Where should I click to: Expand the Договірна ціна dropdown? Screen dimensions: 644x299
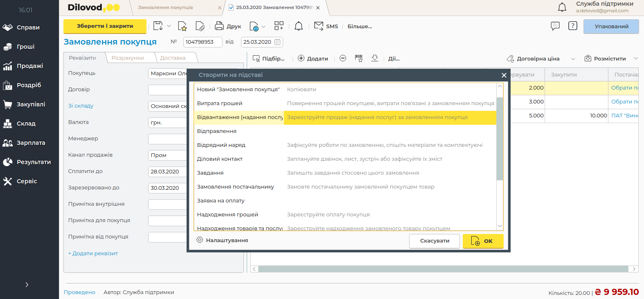pyautogui.click(x=573, y=59)
